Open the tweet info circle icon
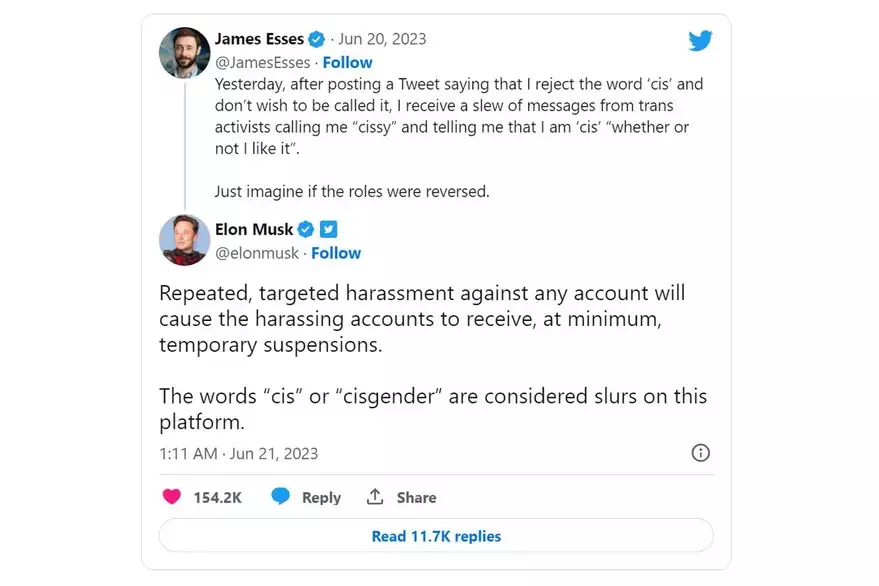879x586 pixels. coord(701,453)
